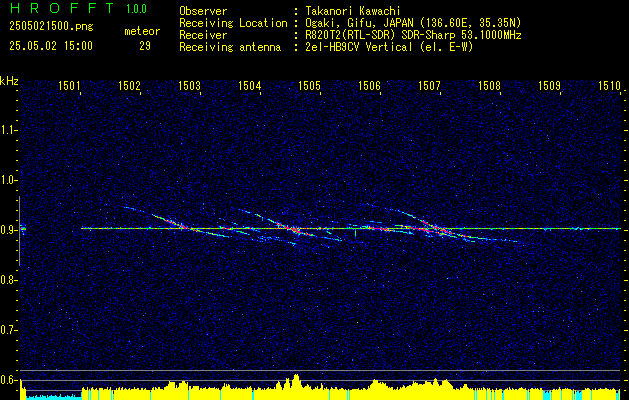Click the version number 1.0.0
The width and height of the screenshot is (629, 400).
click(x=136, y=9)
